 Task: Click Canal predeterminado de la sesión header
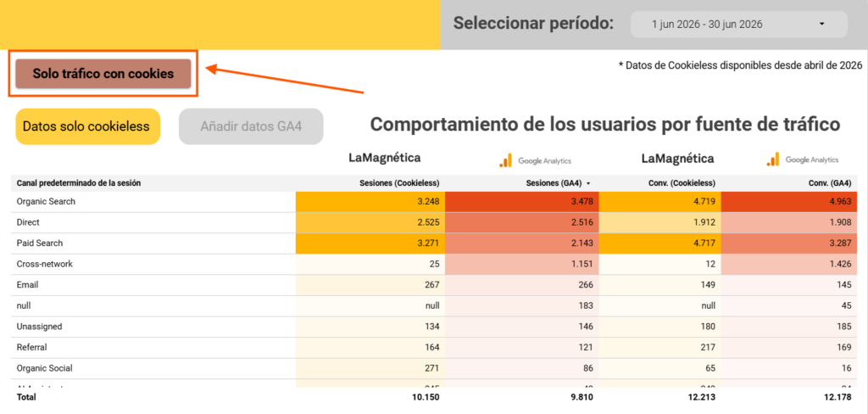tap(79, 183)
